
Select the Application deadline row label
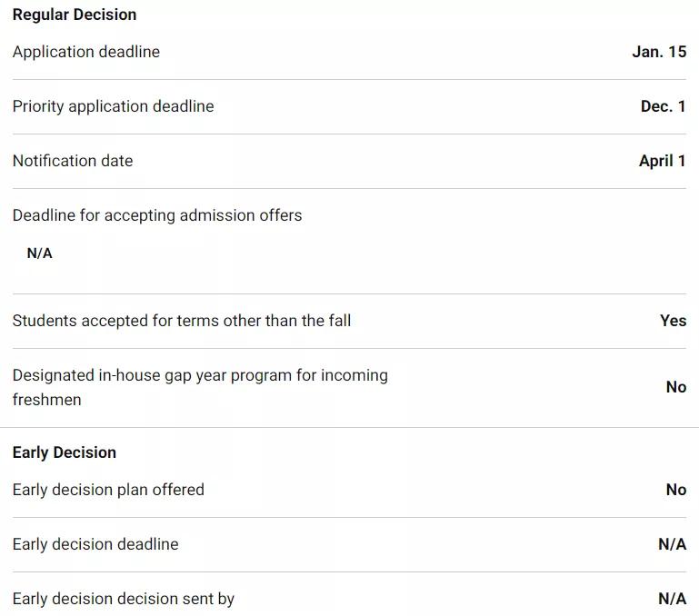(x=86, y=52)
